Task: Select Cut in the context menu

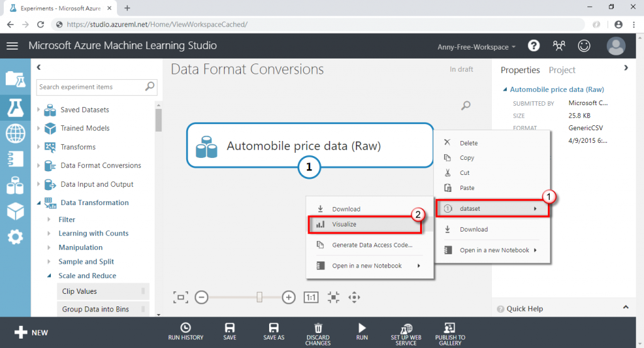Action: [x=492, y=173]
